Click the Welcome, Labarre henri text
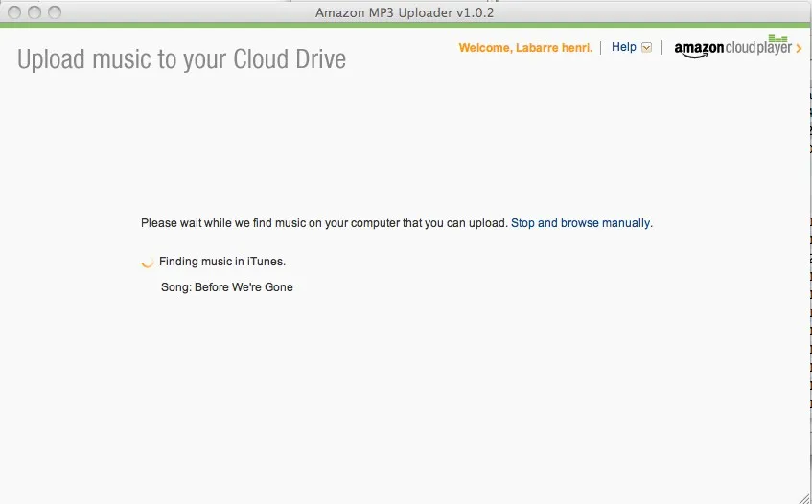 click(525, 48)
